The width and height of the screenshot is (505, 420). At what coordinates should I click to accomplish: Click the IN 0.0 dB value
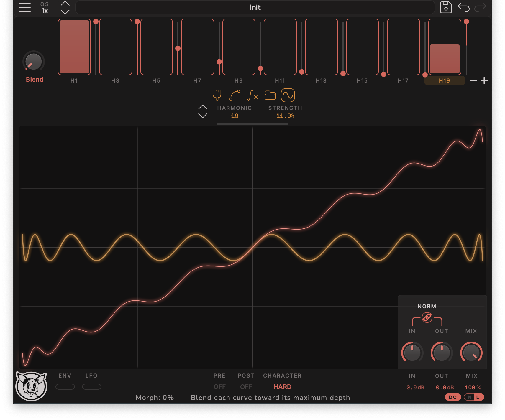tap(415, 387)
